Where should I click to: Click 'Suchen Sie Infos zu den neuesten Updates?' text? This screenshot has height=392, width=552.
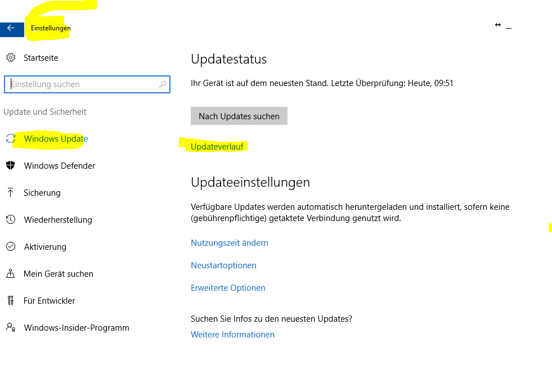coord(271,319)
